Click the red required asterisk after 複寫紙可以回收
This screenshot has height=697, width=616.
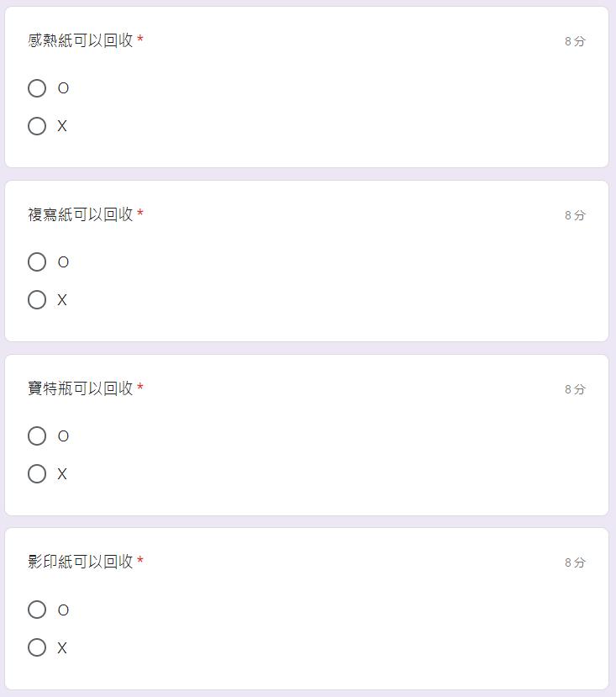tap(140, 214)
